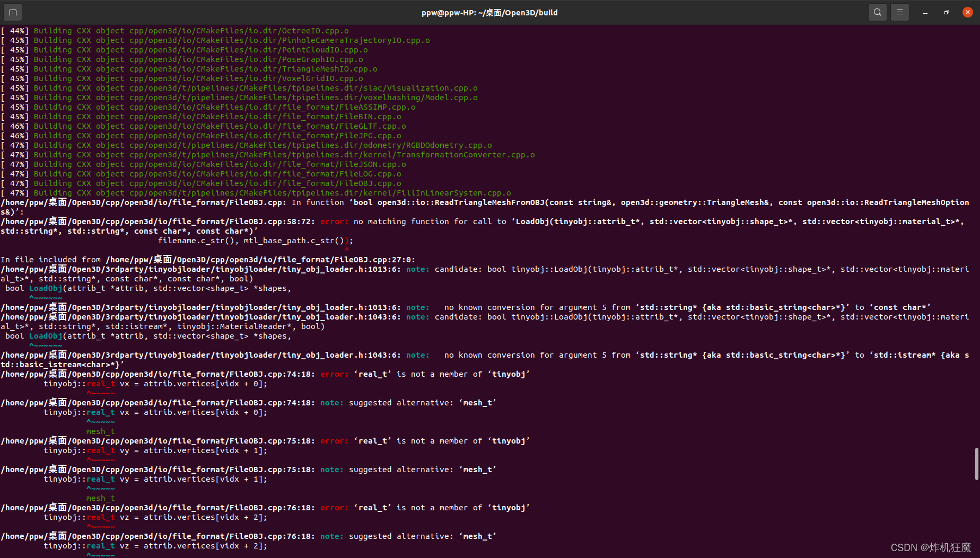Click the 'std::istream*' conversion note line
Image resolution: width=980 pixels, height=558 pixels.
point(485,360)
